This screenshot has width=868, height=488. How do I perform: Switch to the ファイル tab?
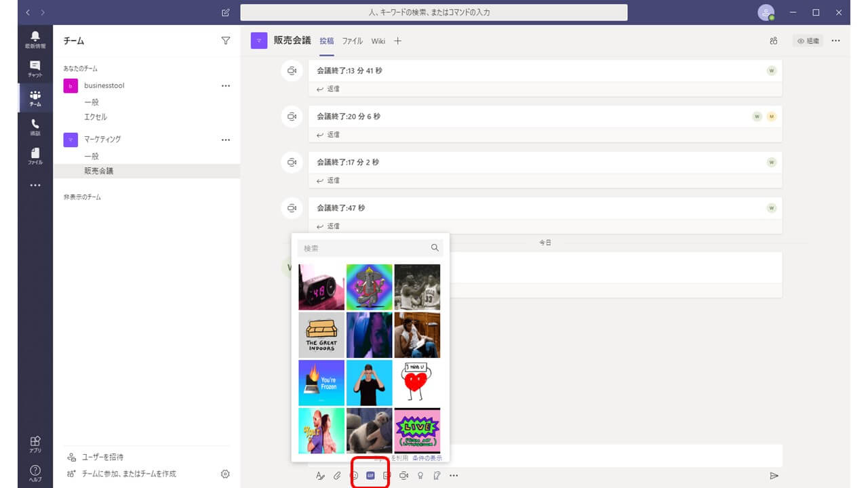352,41
